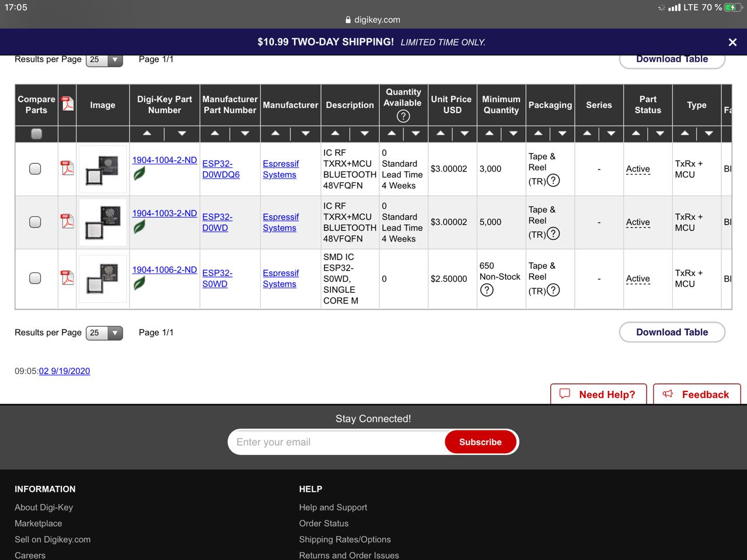The width and height of the screenshot is (747, 560).
Task: Open Tape & Reel help icon in ESP32-S0WD row
Action: 553,290
